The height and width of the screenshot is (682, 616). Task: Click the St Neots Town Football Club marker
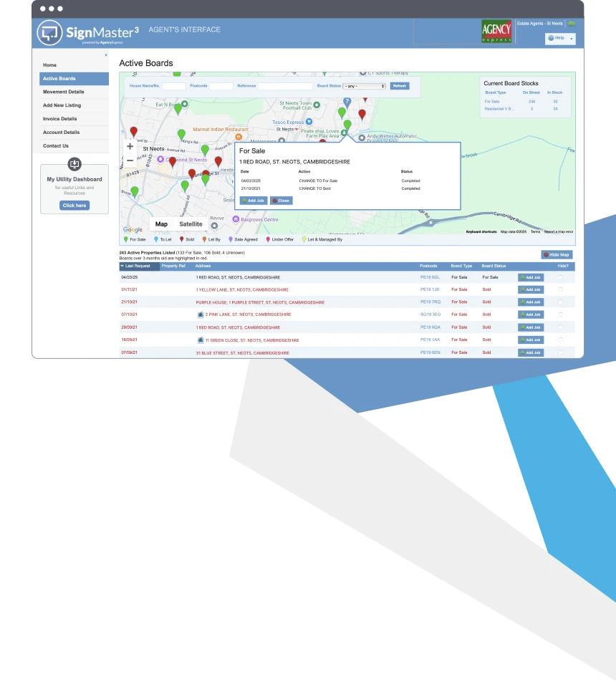coord(317,105)
